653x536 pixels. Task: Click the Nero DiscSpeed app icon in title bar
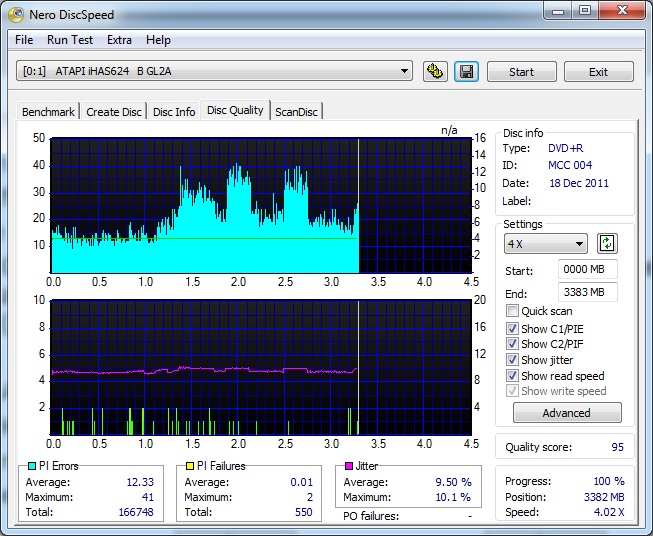pyautogui.click(x=16, y=15)
